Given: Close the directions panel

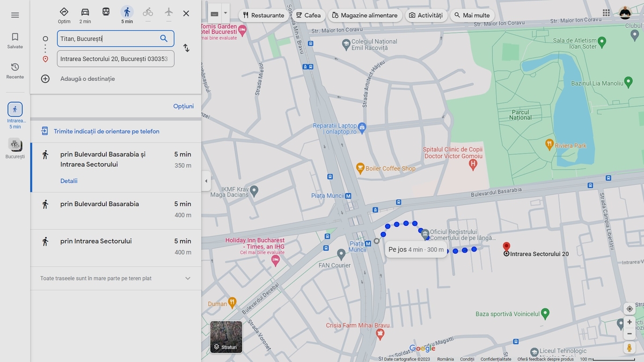Looking at the screenshot, I should 186,13.
